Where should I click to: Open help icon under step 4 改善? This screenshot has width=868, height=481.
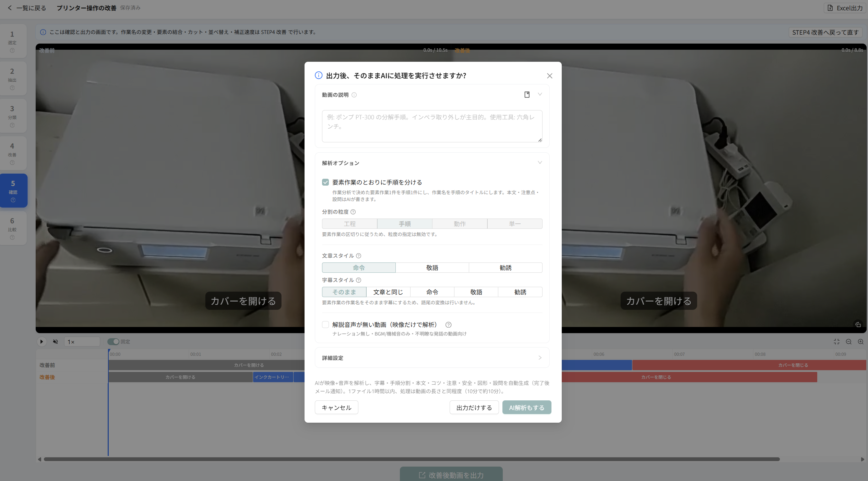12,163
